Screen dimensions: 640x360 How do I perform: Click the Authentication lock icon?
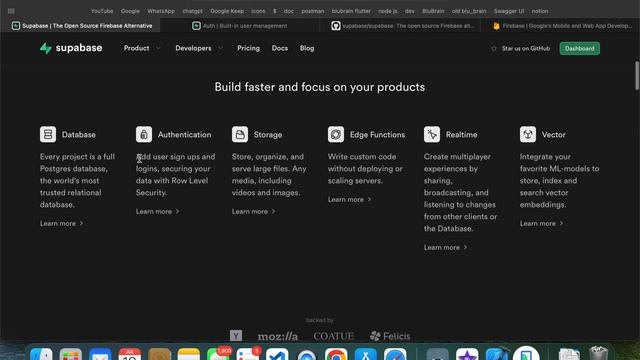pos(144,134)
